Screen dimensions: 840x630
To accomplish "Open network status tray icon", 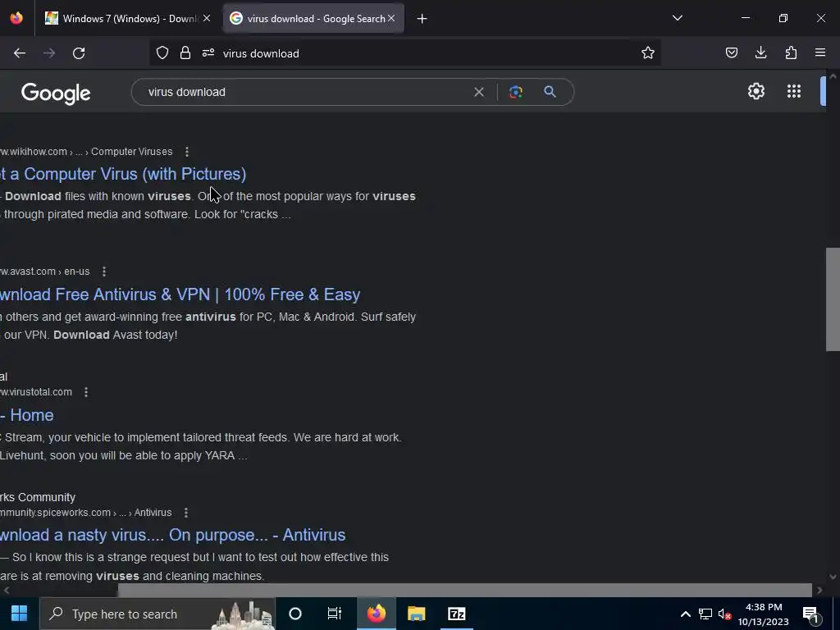I will (705, 614).
